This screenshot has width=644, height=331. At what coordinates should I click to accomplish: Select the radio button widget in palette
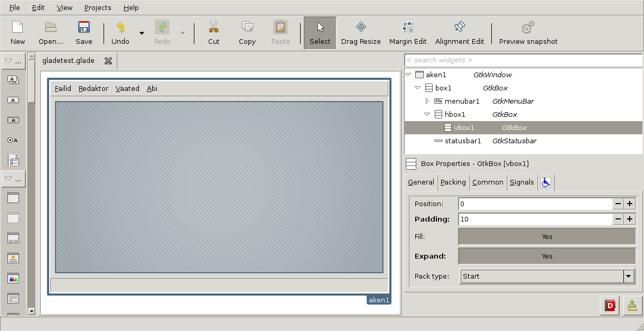pos(13,140)
